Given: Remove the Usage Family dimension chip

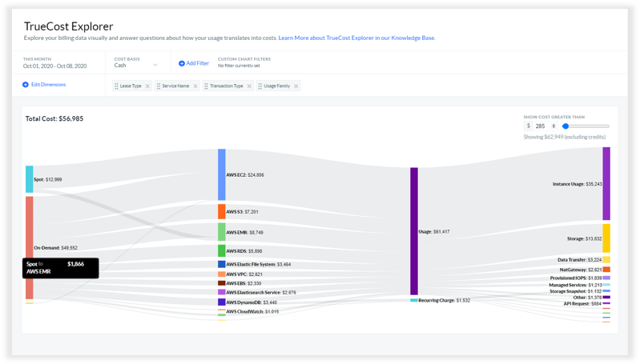Looking at the screenshot, I should [x=296, y=86].
